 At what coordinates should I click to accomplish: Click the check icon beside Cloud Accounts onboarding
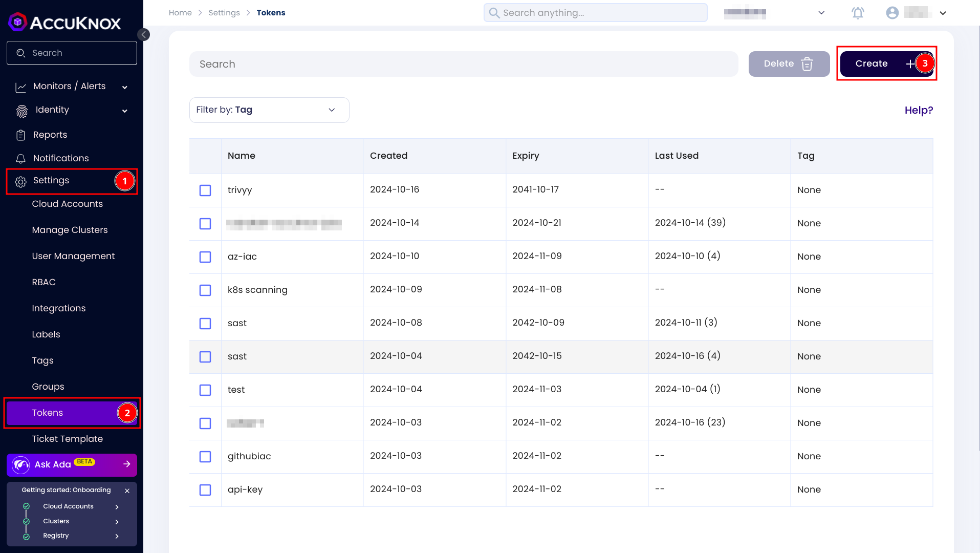[x=26, y=506]
